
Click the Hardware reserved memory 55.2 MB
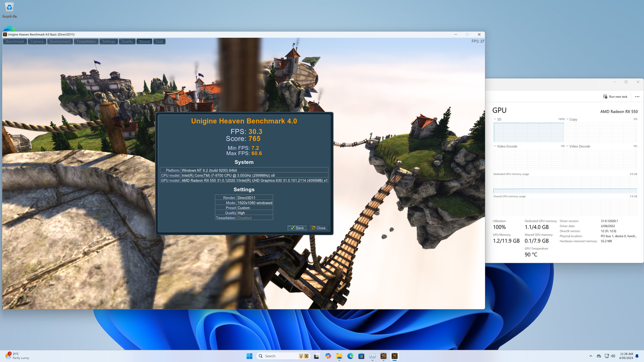click(606, 241)
